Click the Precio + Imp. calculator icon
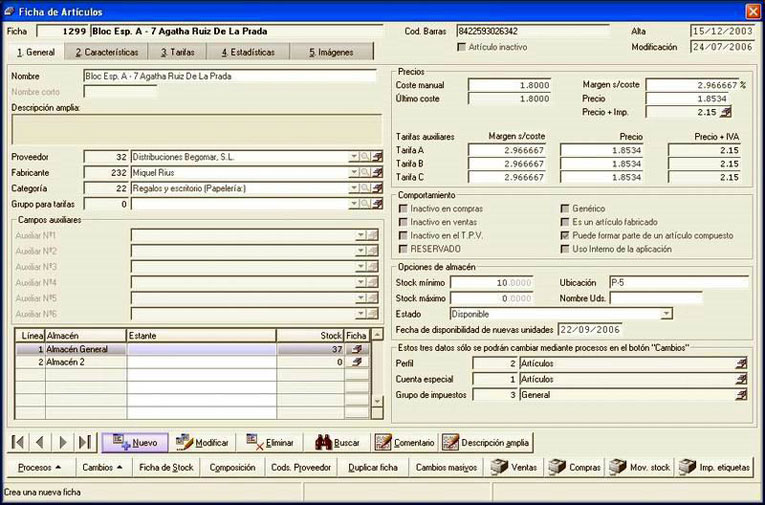The width and height of the screenshot is (765, 505). 725,112
